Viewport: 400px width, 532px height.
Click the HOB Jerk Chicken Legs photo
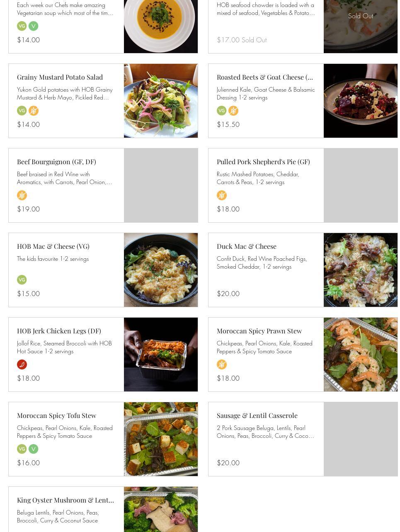pos(161,355)
